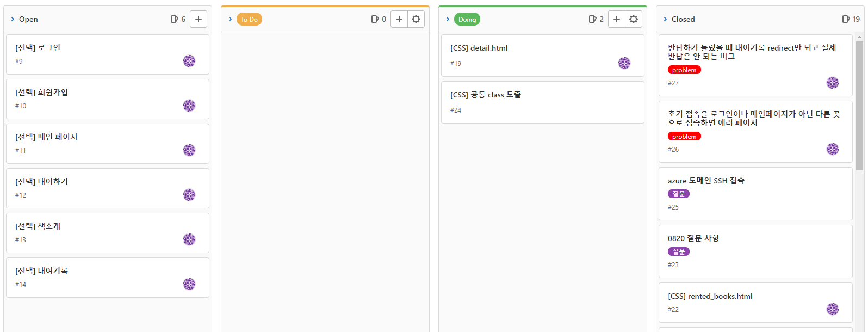
Task: Open To Do list settings gear
Action: [x=416, y=19]
